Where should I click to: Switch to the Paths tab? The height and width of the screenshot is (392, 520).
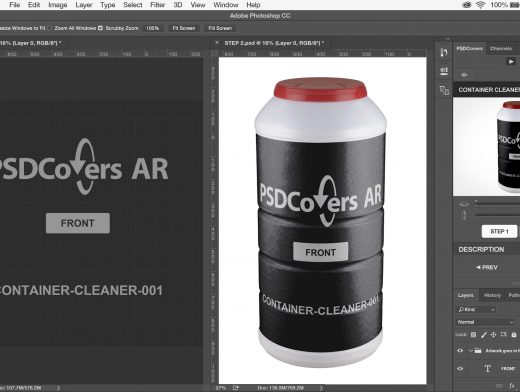coord(514,295)
